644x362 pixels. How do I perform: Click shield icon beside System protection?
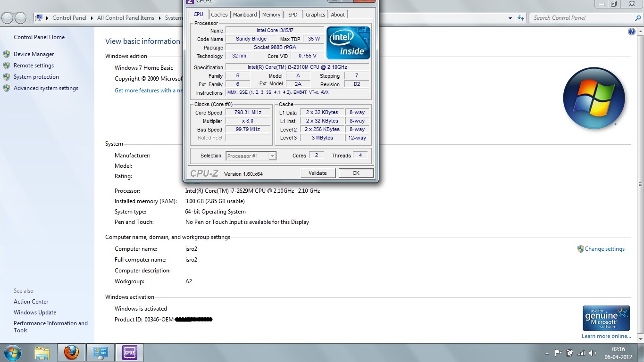[x=7, y=77]
